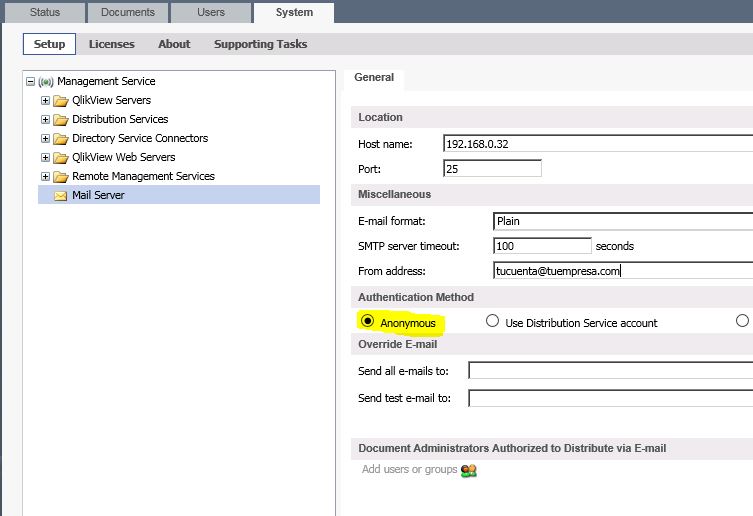This screenshot has width=753, height=516.
Task: Click the Distribution Services folder icon
Action: click(x=61, y=120)
